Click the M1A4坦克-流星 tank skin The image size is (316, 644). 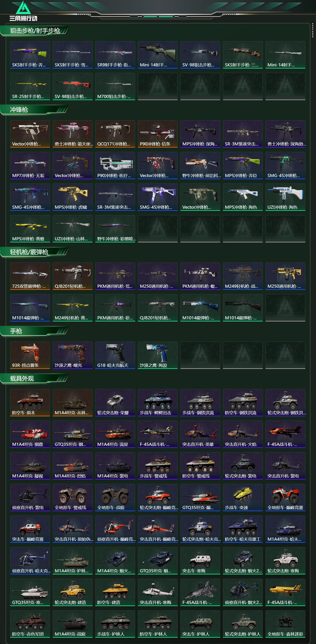(x=115, y=434)
